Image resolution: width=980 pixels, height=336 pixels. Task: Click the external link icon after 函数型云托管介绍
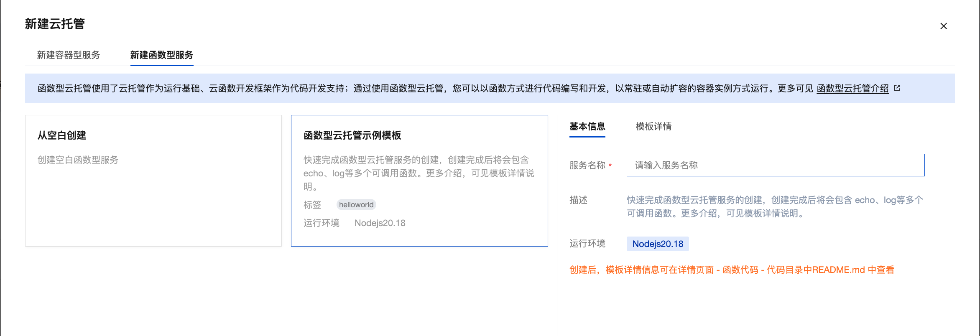pyautogui.click(x=897, y=88)
